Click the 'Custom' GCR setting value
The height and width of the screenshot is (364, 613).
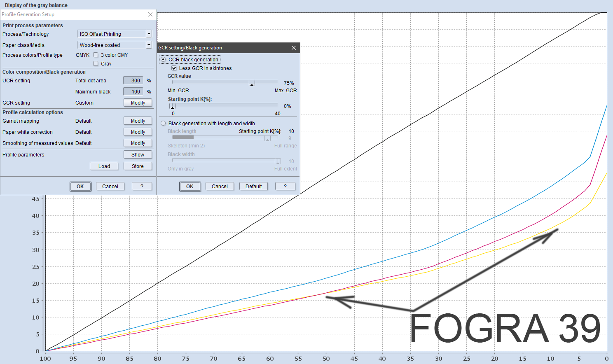[84, 103]
